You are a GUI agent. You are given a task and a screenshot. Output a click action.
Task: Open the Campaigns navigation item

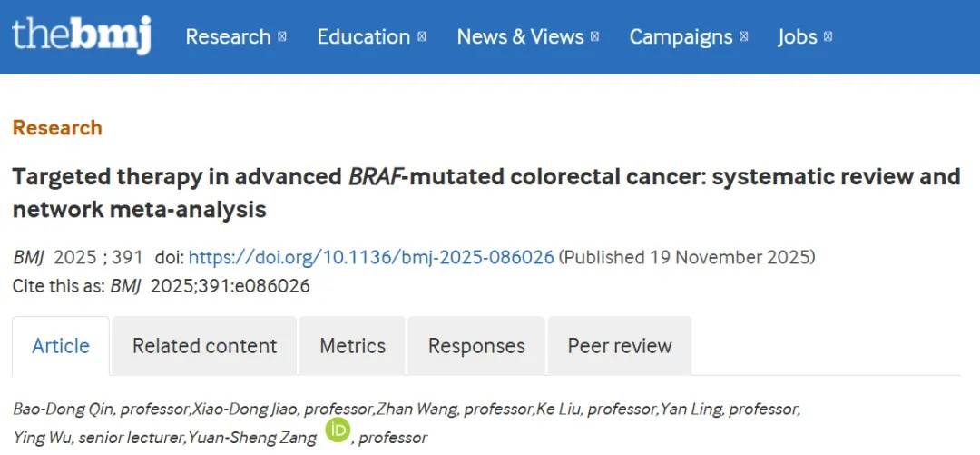tap(681, 37)
